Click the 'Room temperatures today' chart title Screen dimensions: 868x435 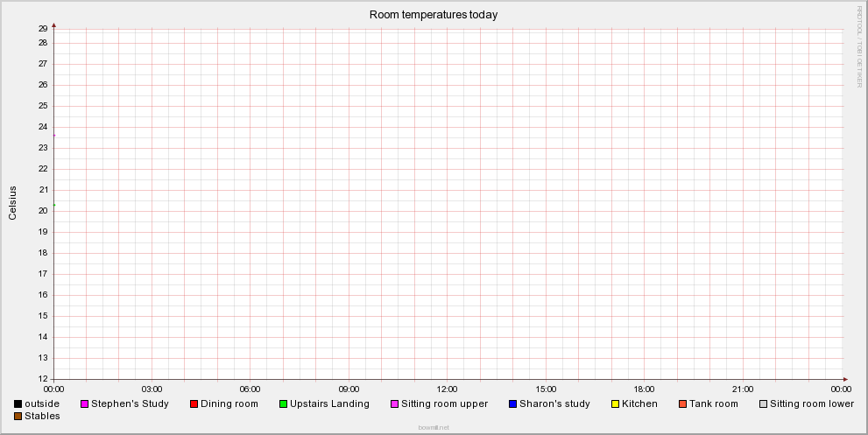(x=434, y=15)
